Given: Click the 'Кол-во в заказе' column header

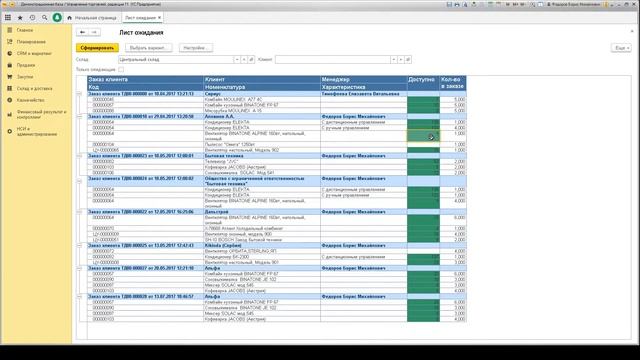Looking at the screenshot, I should coord(453,83).
